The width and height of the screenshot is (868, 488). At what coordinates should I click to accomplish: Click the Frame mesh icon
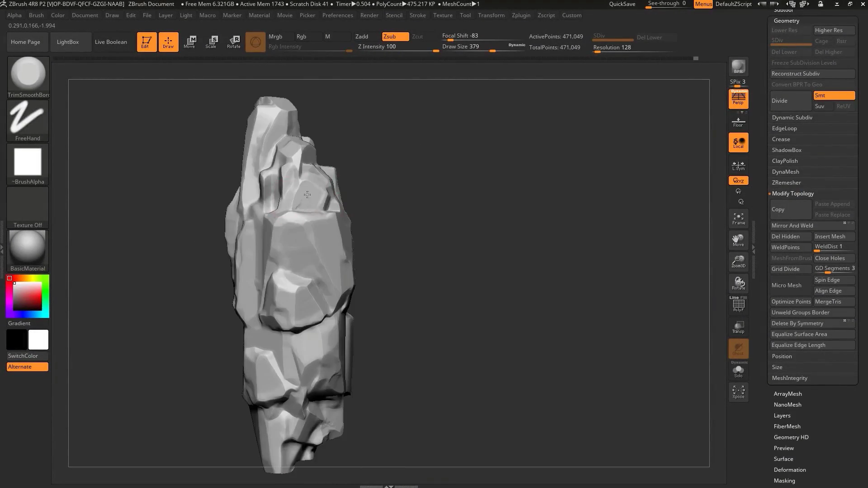[x=738, y=218]
